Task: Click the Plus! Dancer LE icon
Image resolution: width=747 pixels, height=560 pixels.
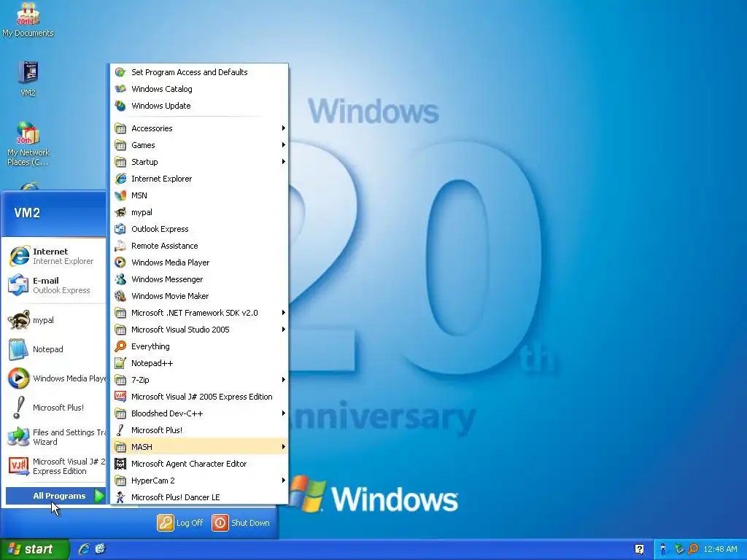Action: [120, 497]
